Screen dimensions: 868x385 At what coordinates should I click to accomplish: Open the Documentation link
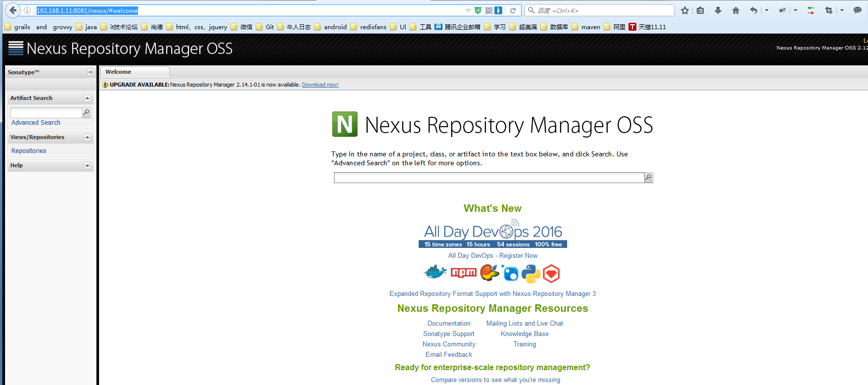tap(449, 323)
